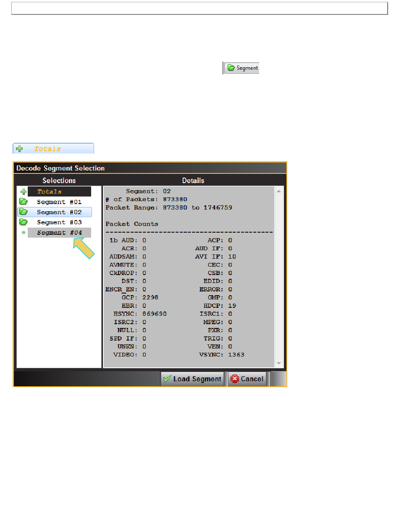Screen dimensions: 399x532
Task: Click the '# of Packets: 873380' line
Action: 146,199
